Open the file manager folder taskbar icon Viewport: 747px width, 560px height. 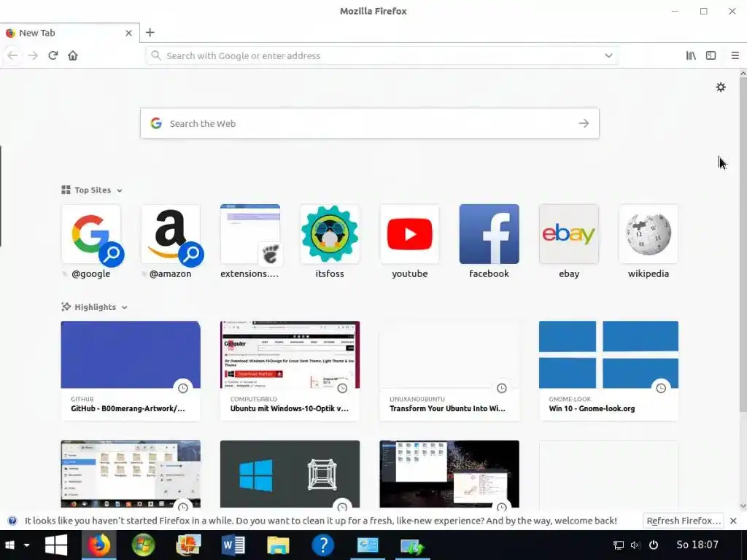(x=278, y=545)
